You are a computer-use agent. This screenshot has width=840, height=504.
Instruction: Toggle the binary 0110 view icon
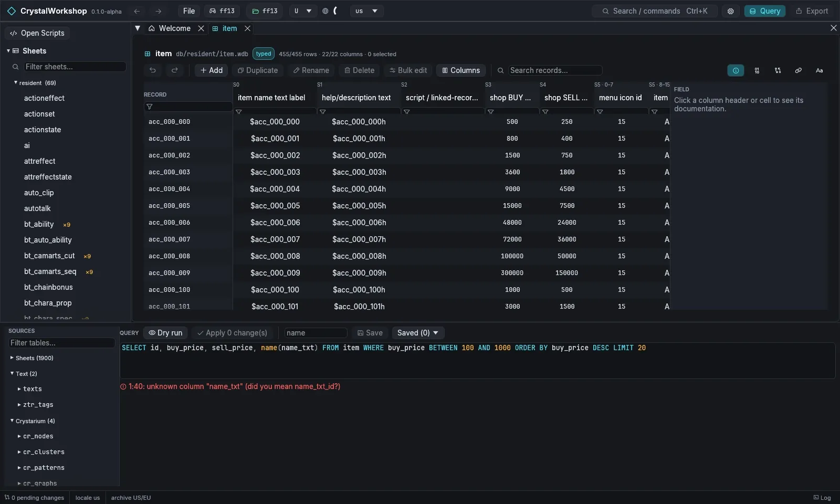point(757,70)
